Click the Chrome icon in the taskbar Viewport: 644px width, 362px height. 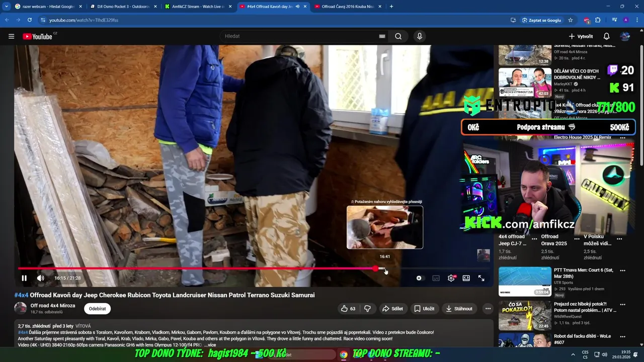coord(343,354)
